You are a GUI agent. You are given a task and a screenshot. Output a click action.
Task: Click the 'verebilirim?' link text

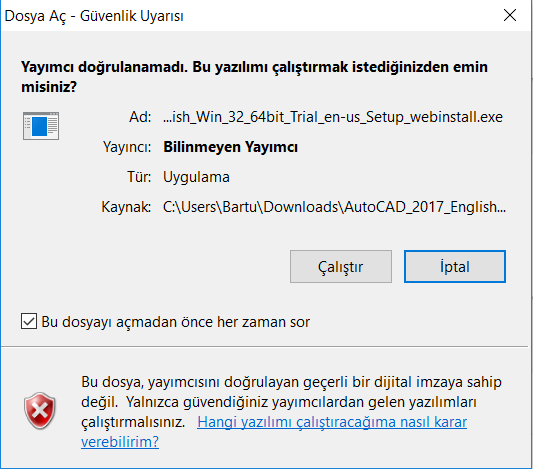click(120, 442)
